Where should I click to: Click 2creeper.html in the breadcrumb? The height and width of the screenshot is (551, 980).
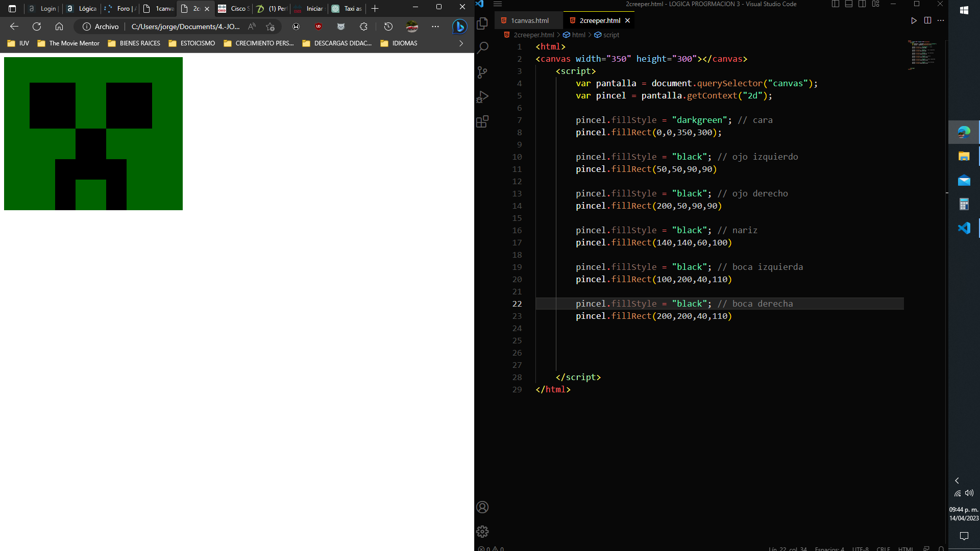[x=533, y=35]
